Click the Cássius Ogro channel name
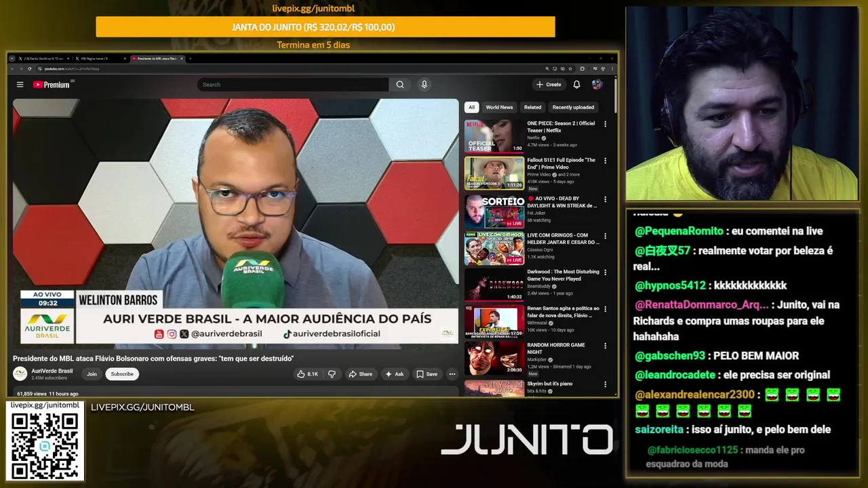The height and width of the screenshot is (488, 868). pos(540,249)
